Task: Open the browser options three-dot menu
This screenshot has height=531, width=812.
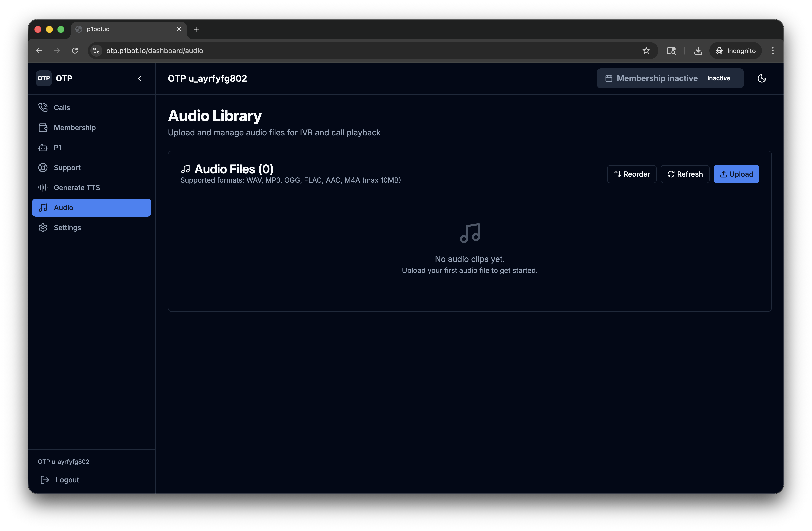Action: [x=773, y=50]
